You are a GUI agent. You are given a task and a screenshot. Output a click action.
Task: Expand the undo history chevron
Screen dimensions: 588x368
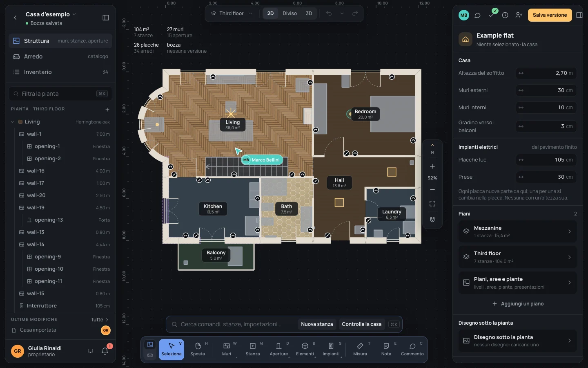click(x=342, y=13)
